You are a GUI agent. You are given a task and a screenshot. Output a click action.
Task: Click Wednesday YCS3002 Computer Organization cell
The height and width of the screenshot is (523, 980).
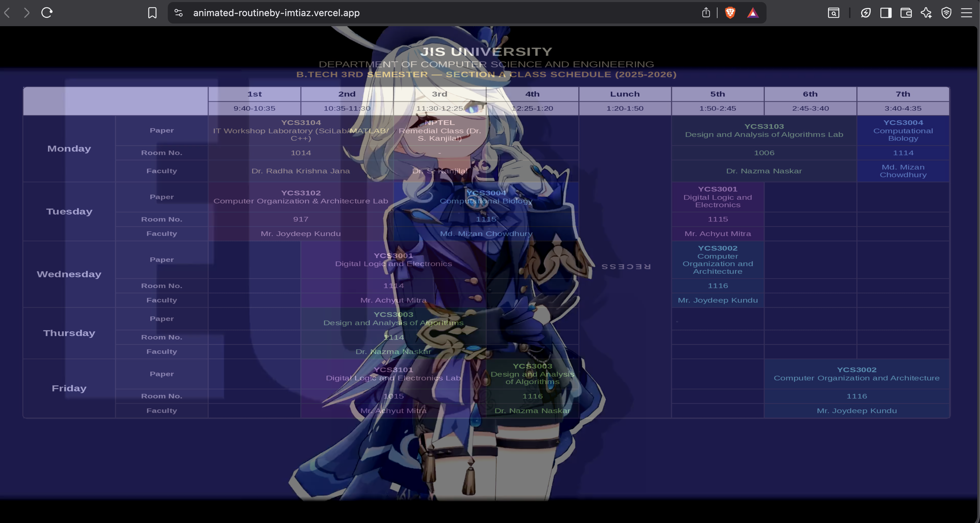(718, 260)
